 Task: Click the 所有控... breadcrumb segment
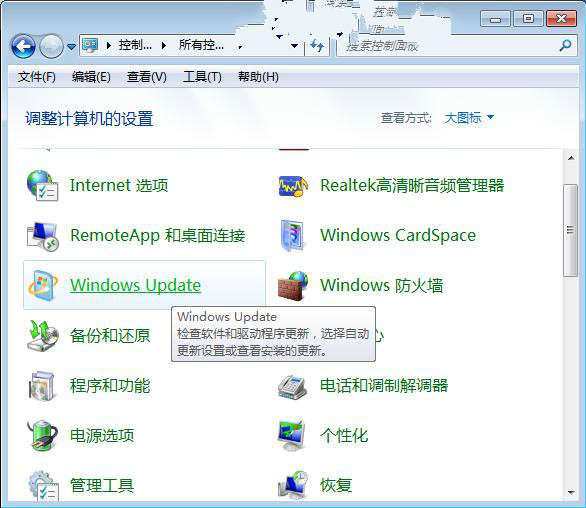(201, 45)
